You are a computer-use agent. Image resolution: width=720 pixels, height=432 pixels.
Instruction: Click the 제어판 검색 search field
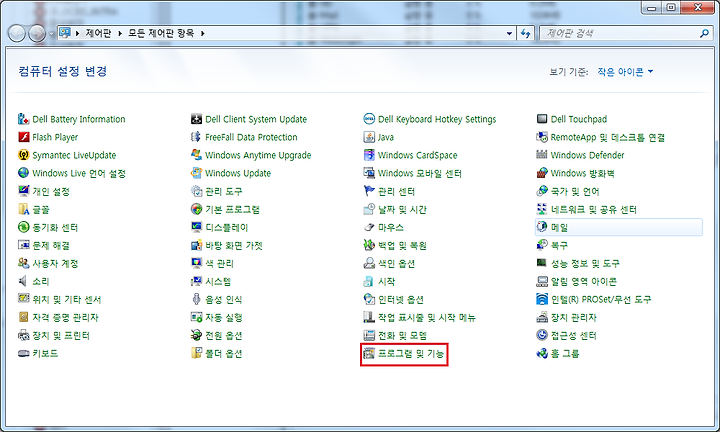click(625, 34)
